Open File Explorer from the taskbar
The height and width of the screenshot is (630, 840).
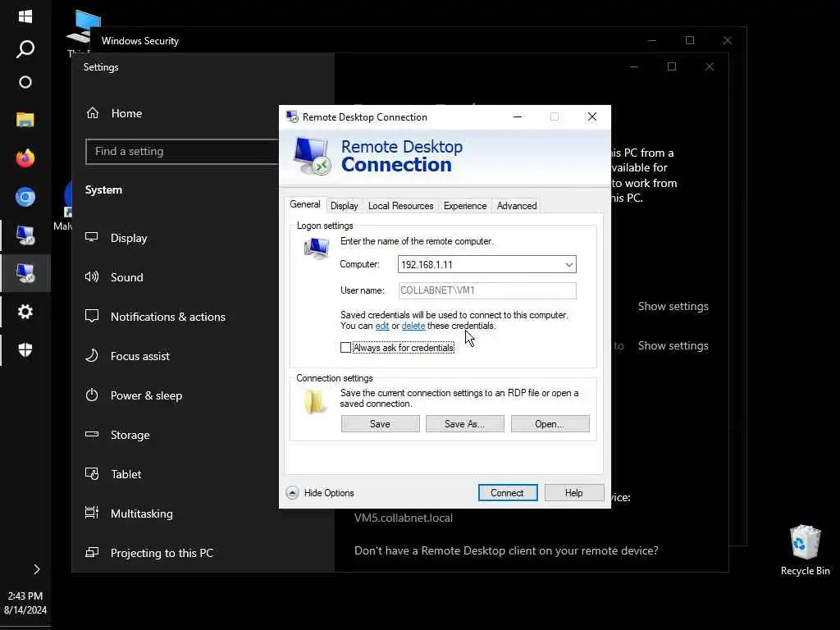coord(25,120)
